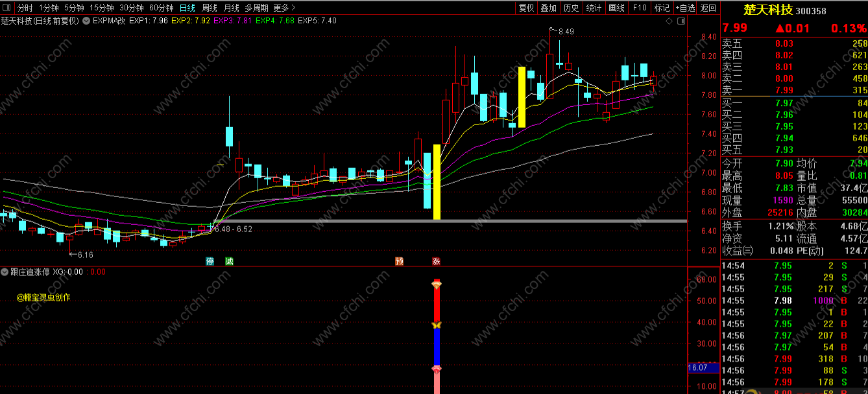Expand the 跟庄追涨停 indicator dropdown arrow
Screen dimensions: 868x394
click(5, 272)
